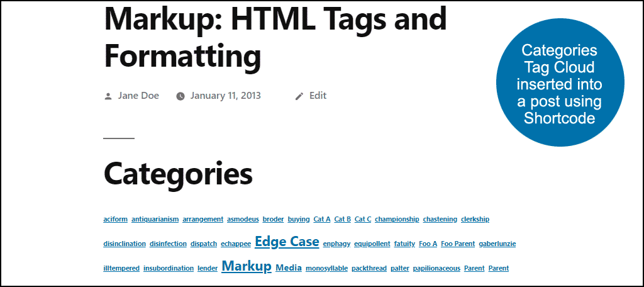
Task: Click the Edit post link
Action: (x=318, y=96)
